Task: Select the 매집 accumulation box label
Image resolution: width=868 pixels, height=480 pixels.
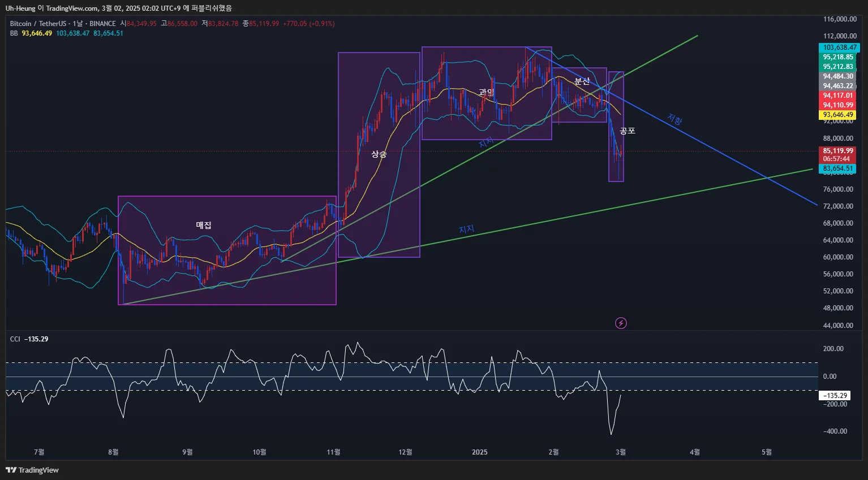Action: coord(204,225)
